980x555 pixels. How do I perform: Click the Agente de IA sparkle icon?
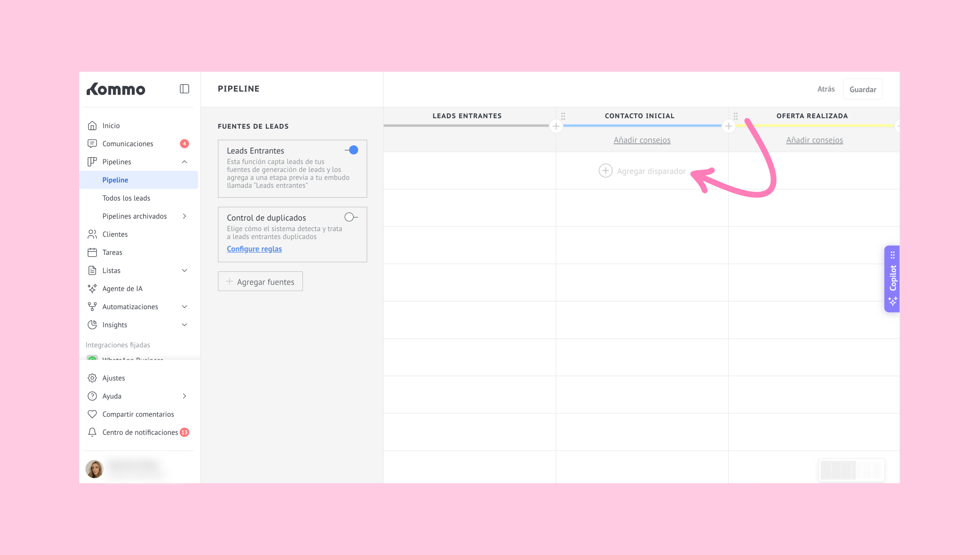click(92, 289)
